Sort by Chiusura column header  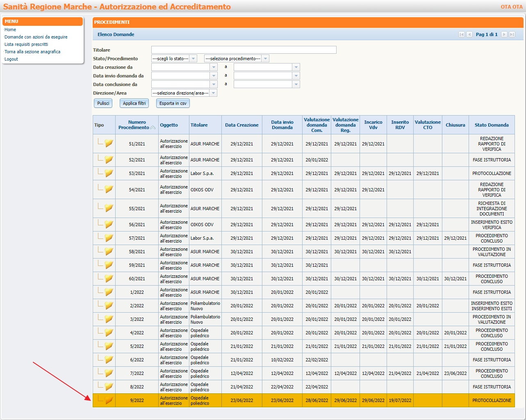pyautogui.click(x=455, y=125)
